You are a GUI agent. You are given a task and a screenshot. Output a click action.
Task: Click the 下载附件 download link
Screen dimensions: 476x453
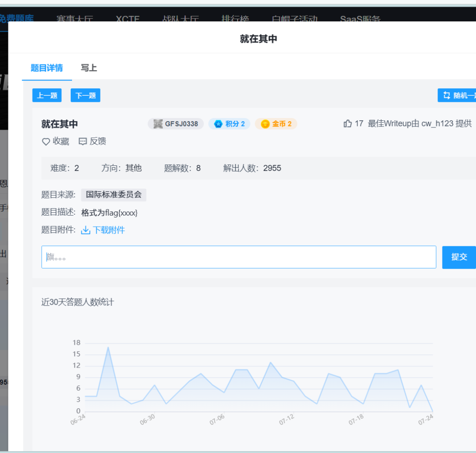[x=109, y=230]
